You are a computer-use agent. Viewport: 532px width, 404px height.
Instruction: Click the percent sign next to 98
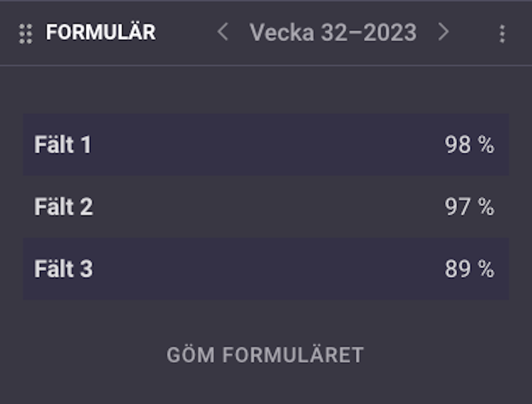[x=486, y=145]
